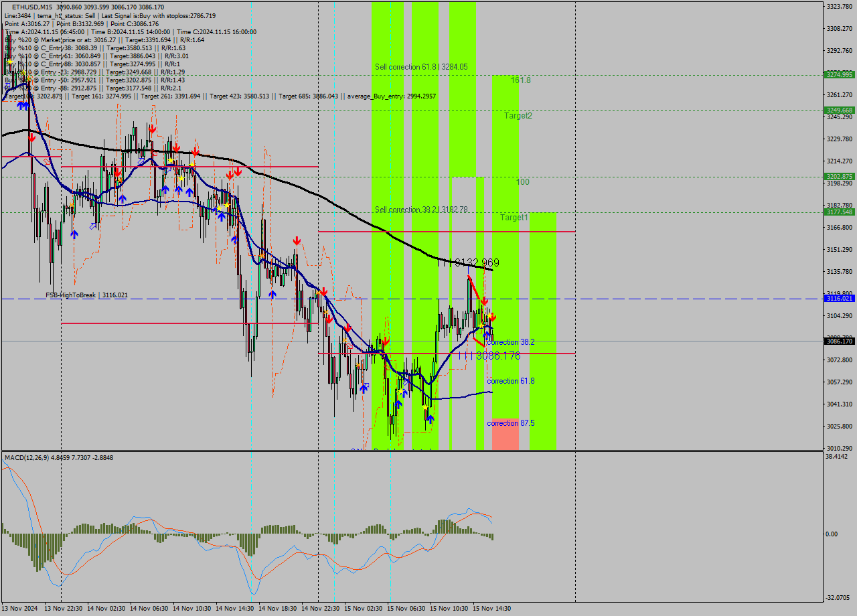Click the 3166.800 price axis value

click(840, 227)
